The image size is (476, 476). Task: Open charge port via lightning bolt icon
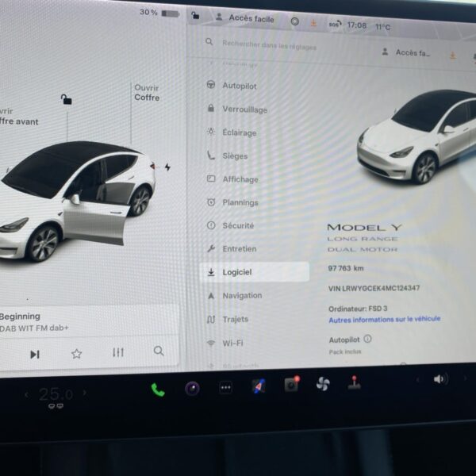pos(167,167)
